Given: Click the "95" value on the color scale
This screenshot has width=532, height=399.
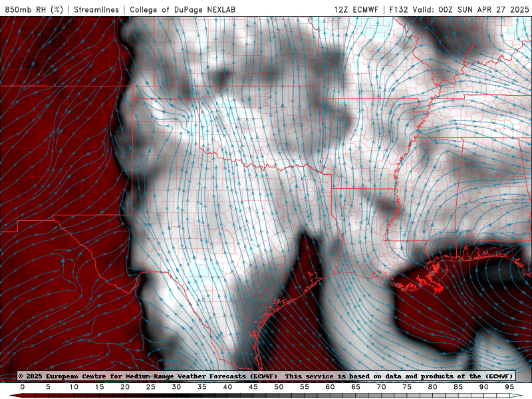Looking at the screenshot, I should pyautogui.click(x=509, y=387).
